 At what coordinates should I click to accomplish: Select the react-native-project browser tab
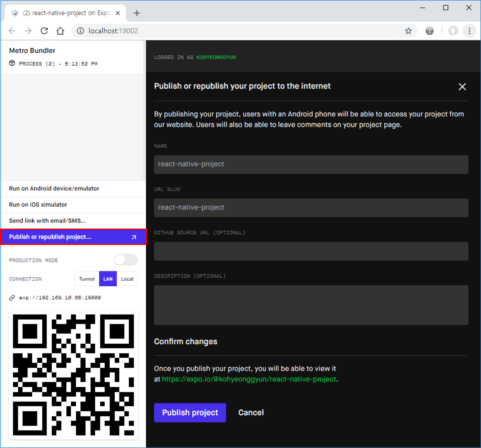(x=66, y=13)
